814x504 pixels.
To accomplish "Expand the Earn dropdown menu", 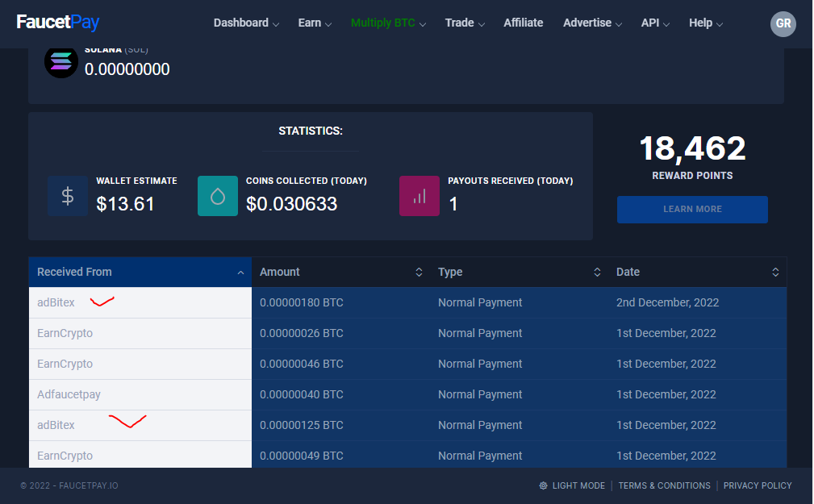I will 315,23.
